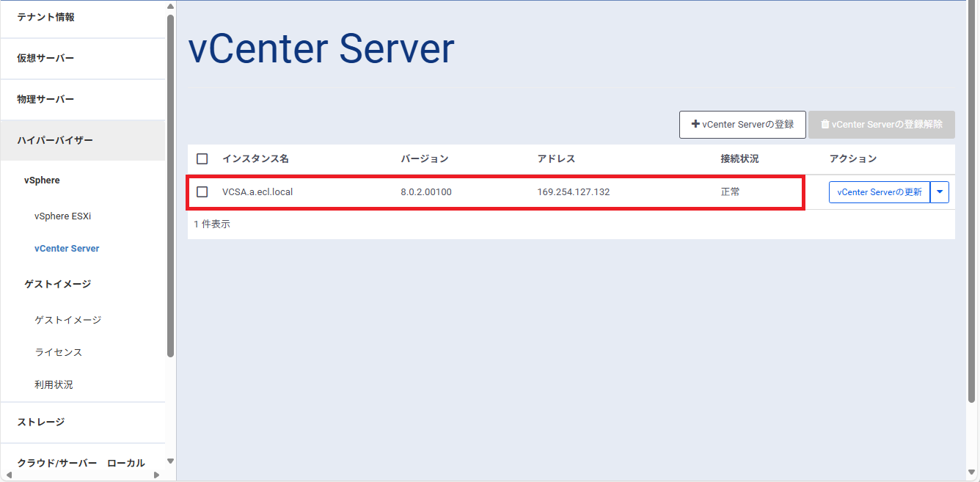This screenshot has width=980, height=482.
Task: Click the sidebar vertical scrollbar thumb
Action: (171, 186)
